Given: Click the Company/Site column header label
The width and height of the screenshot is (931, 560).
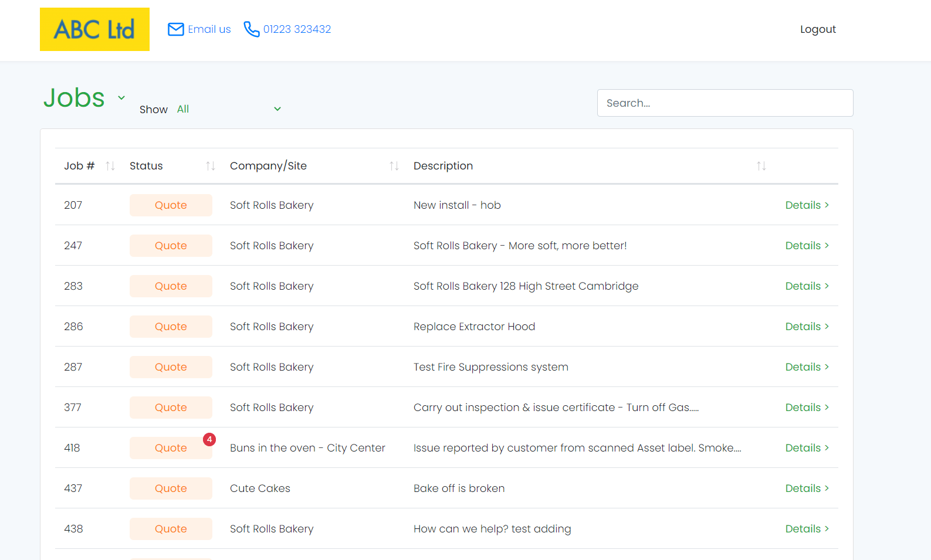Looking at the screenshot, I should click(268, 166).
